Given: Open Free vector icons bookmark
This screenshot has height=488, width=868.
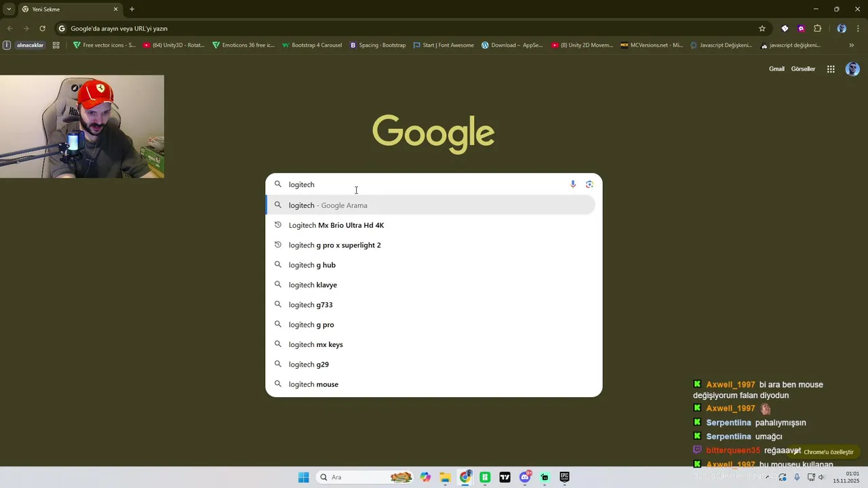Looking at the screenshot, I should 104,45.
